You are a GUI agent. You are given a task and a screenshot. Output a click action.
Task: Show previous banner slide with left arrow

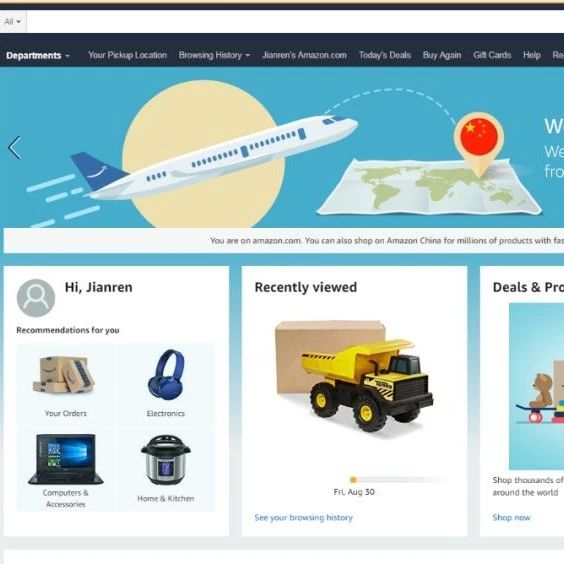[15, 147]
